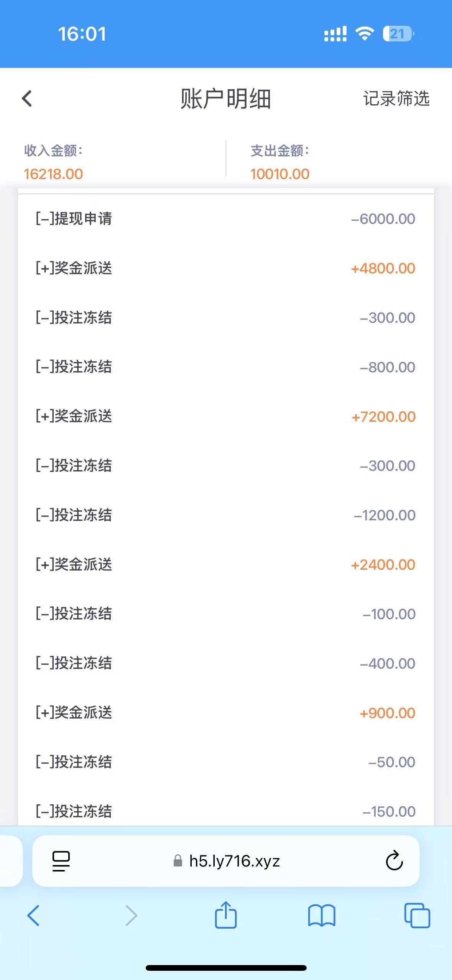Screen dimensions: 452x980
Task: Open the 提现申请 -6000.00 record
Action: [225, 219]
